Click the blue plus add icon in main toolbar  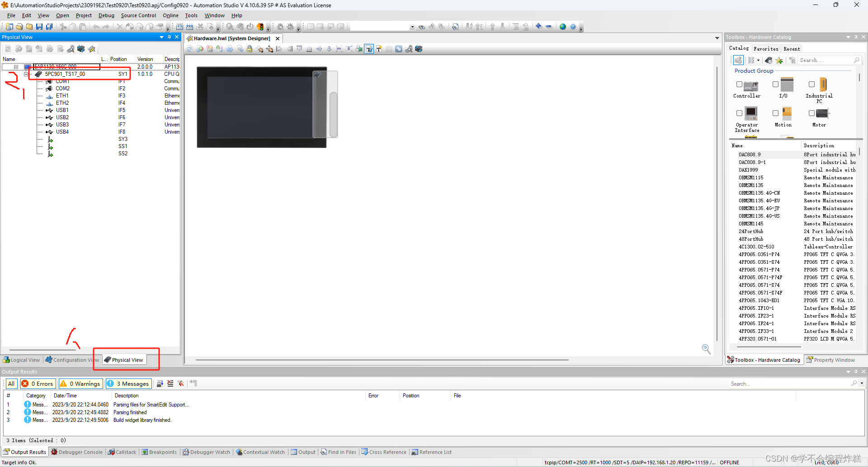539,27
